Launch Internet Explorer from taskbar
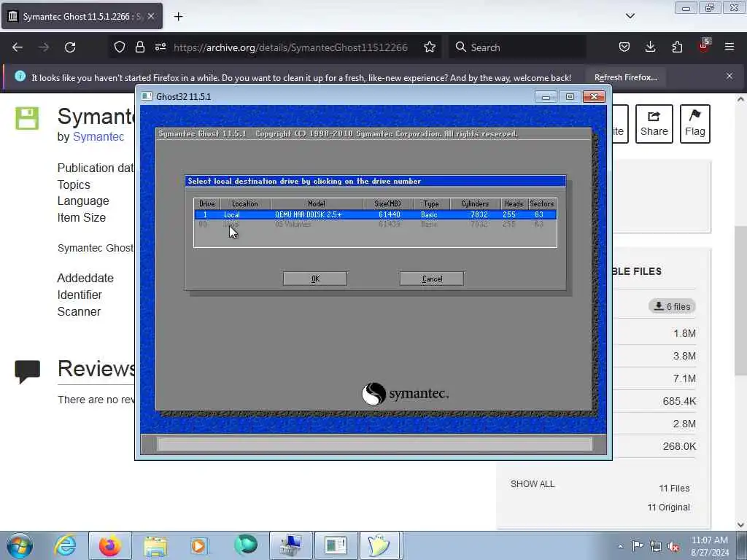 (65, 545)
